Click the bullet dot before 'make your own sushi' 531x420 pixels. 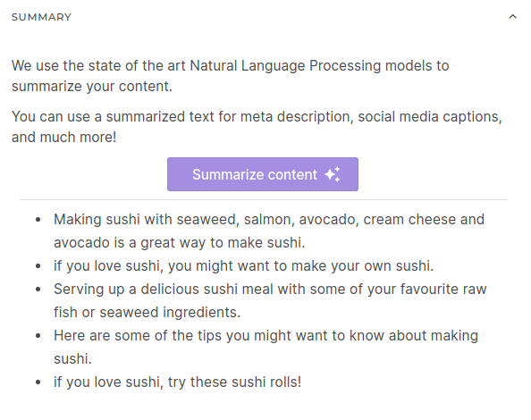point(38,266)
